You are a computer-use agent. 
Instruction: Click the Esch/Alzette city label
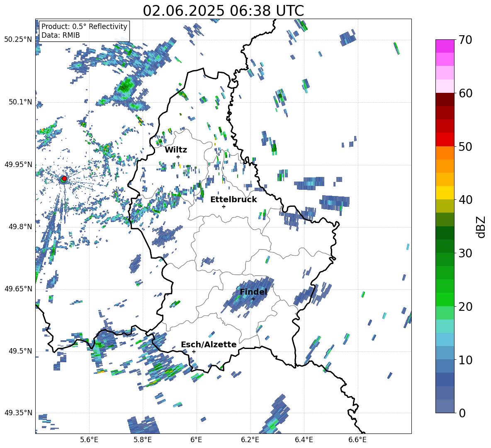coord(209,344)
